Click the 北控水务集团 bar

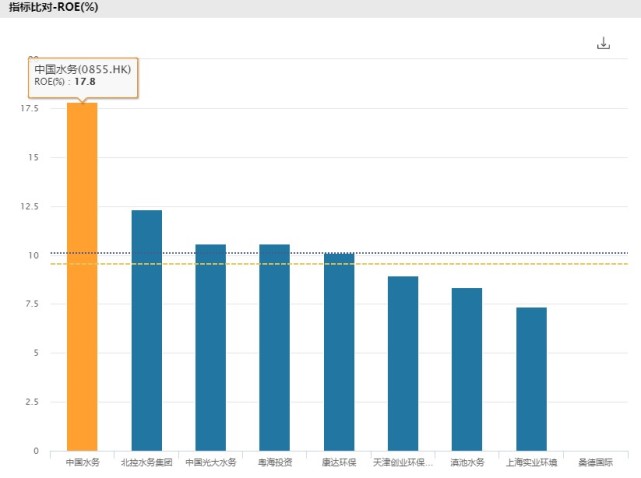pos(147,330)
